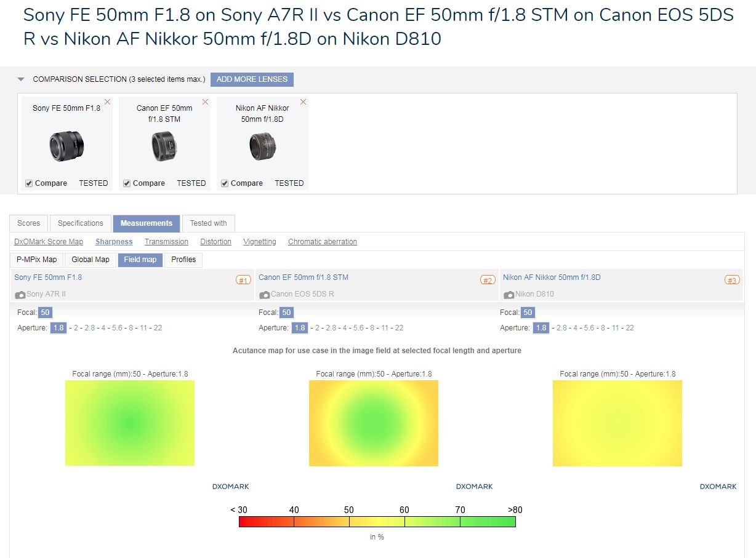This screenshot has width=756, height=558.
Task: Select the Field map view
Action: (140, 260)
